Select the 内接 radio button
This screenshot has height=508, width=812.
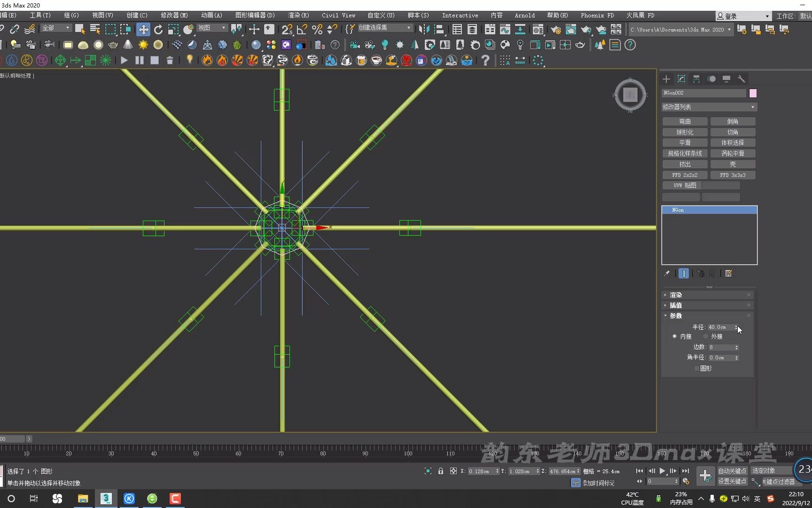click(x=675, y=336)
